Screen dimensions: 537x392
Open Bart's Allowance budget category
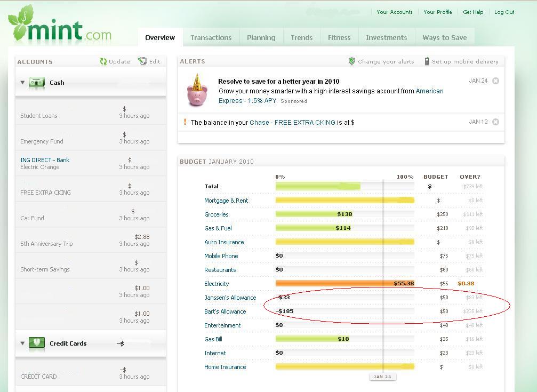[x=225, y=311]
